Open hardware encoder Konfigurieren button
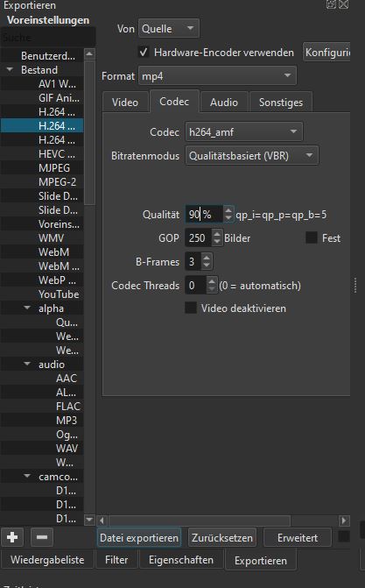The height and width of the screenshot is (588, 365). pyautogui.click(x=326, y=52)
